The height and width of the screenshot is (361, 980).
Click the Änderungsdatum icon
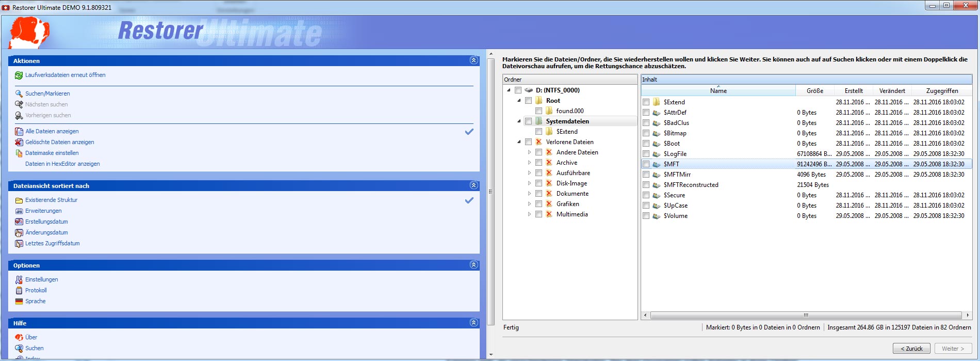(19, 233)
